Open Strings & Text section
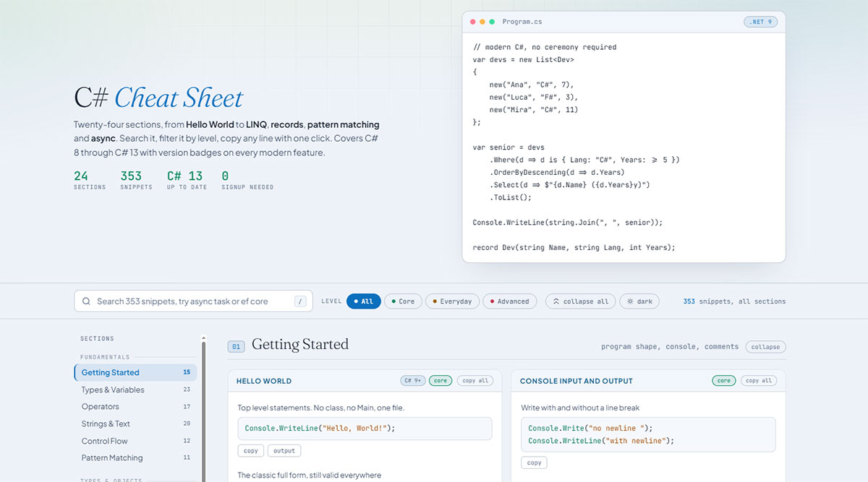 135,423
